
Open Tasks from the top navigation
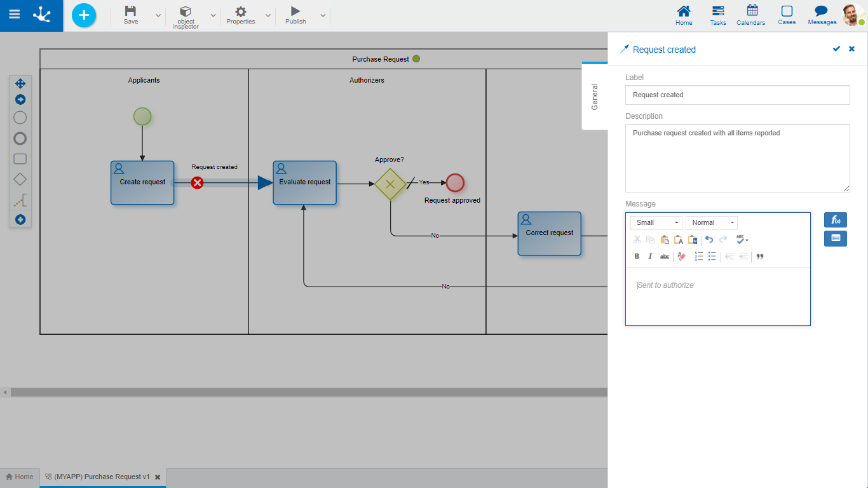tap(718, 15)
